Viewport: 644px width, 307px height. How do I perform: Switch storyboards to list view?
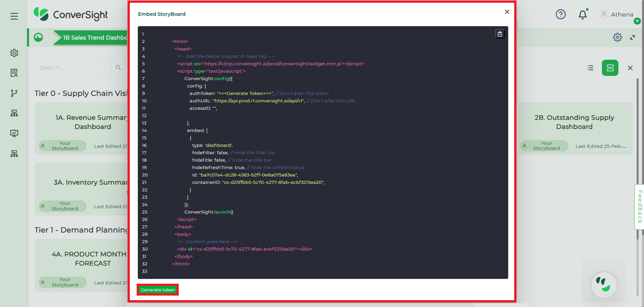(x=591, y=68)
